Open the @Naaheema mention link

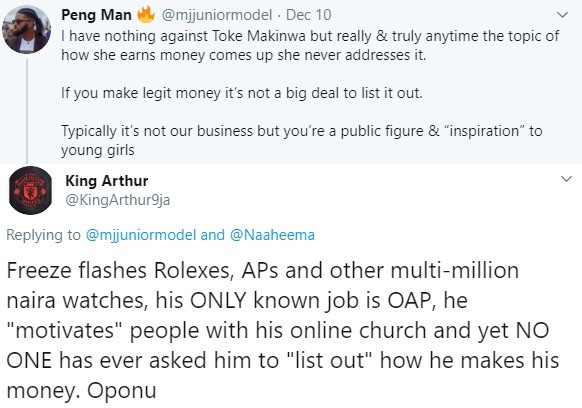tap(272, 235)
